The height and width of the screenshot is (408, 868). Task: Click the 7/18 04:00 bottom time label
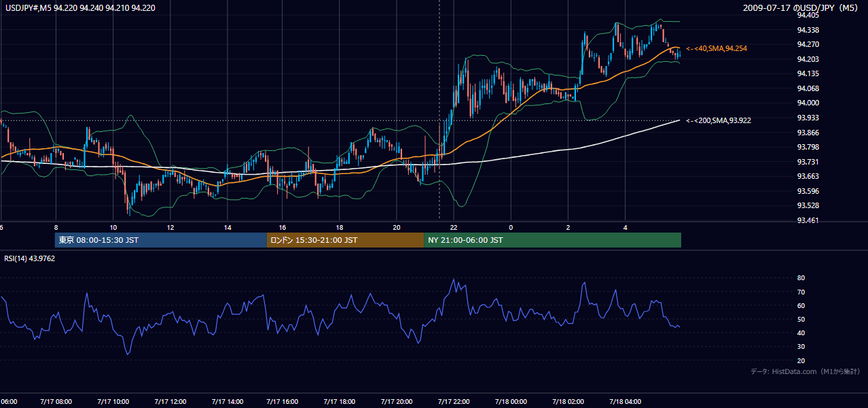(625, 401)
